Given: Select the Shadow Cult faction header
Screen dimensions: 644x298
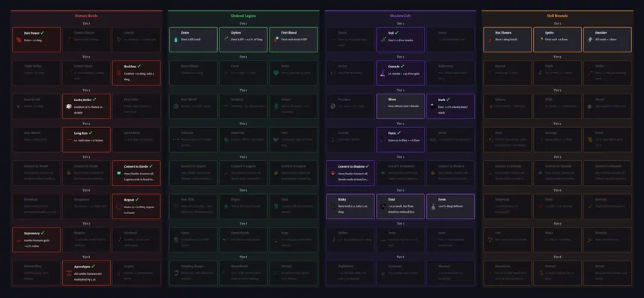Looking at the screenshot, I should coord(400,16).
